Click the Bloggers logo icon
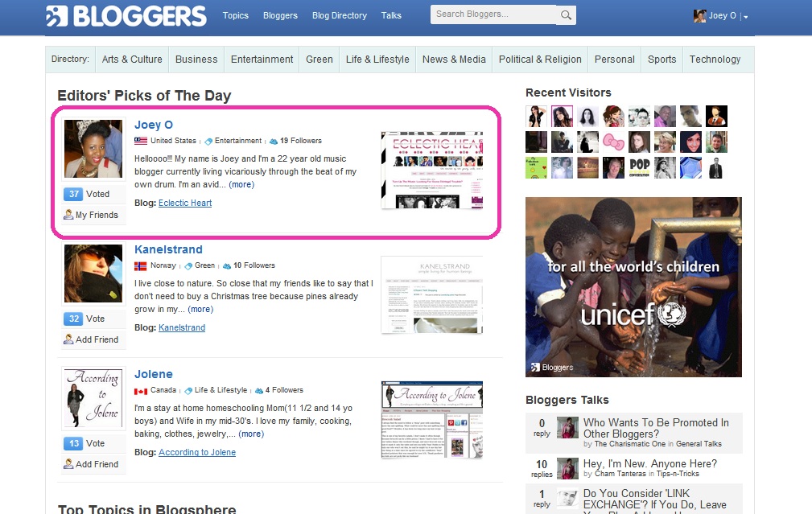 tap(57, 16)
